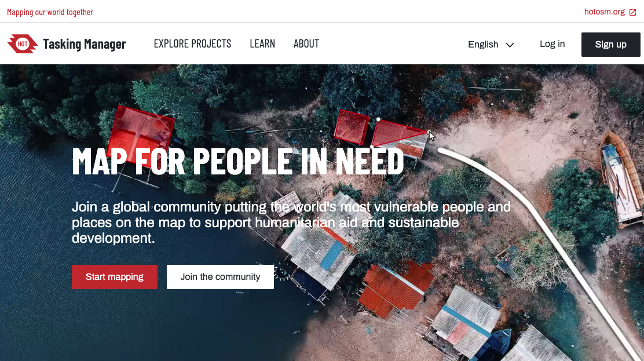Click the Sign up button
Viewport: 644px width, 361px height.
pyautogui.click(x=611, y=45)
